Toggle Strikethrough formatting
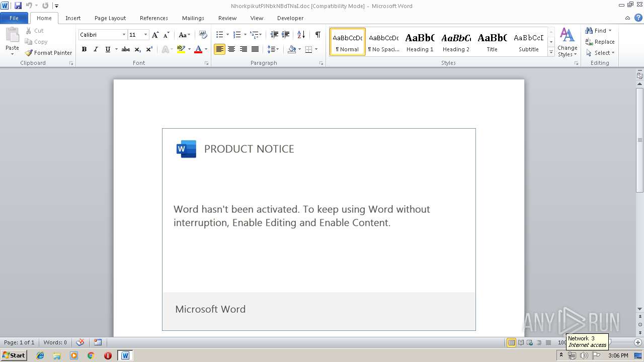 click(126, 49)
